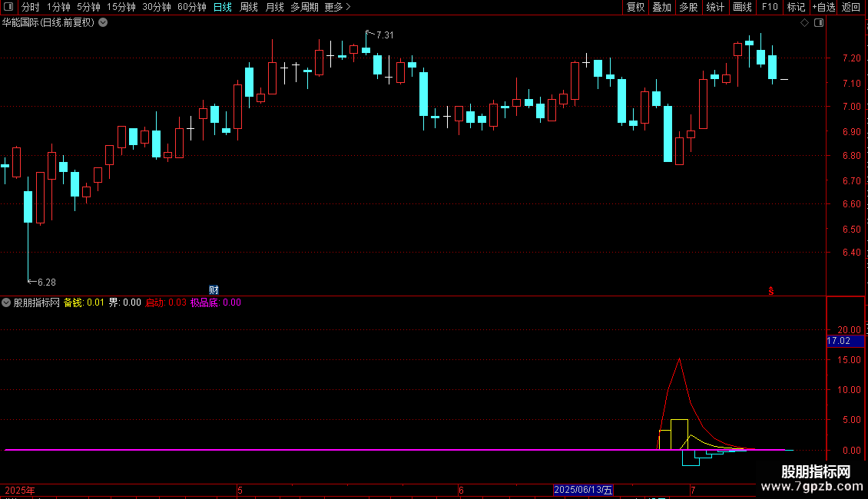868x499 pixels.
Task: Click the 6.40 price axis label
Action: tap(851, 253)
